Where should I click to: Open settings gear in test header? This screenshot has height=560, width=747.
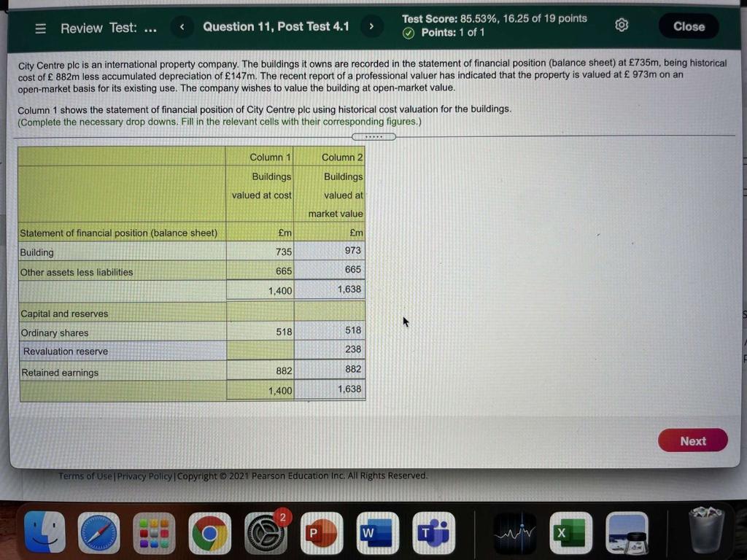(622, 25)
